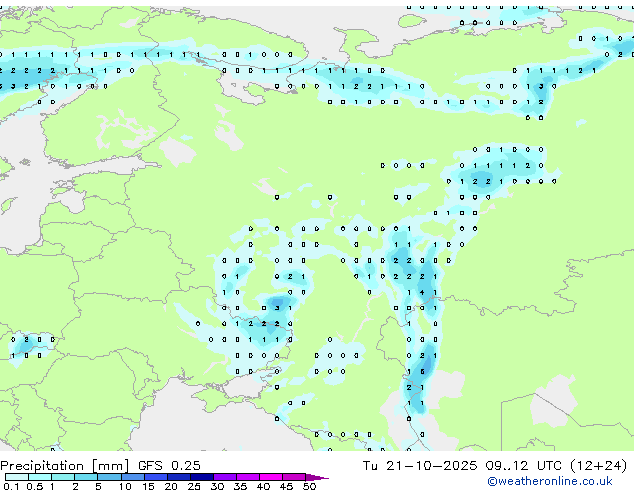Click the '09..12 UTC' time text
Viewport: 634px width, 490px height.
[524, 466]
